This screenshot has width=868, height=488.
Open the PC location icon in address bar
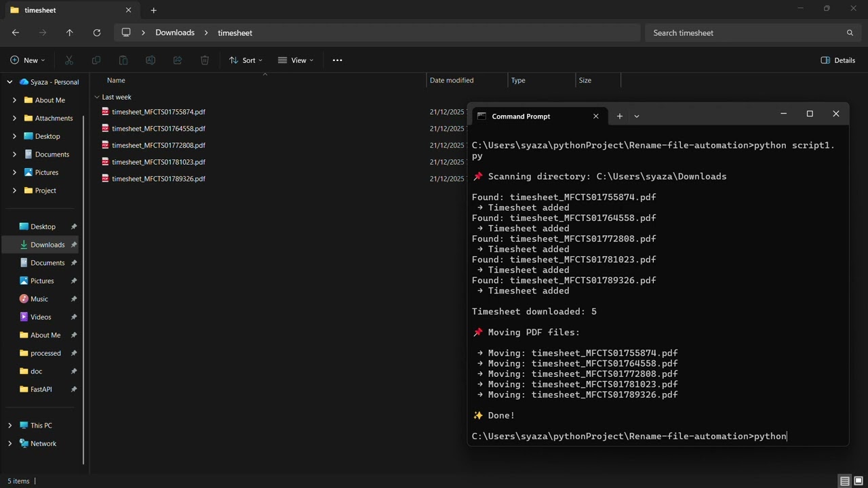tap(126, 33)
